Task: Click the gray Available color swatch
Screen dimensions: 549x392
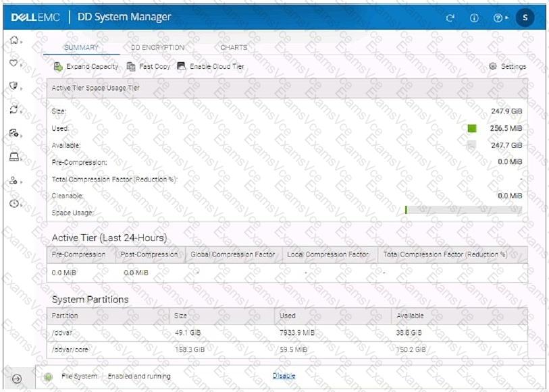Action: pos(472,145)
